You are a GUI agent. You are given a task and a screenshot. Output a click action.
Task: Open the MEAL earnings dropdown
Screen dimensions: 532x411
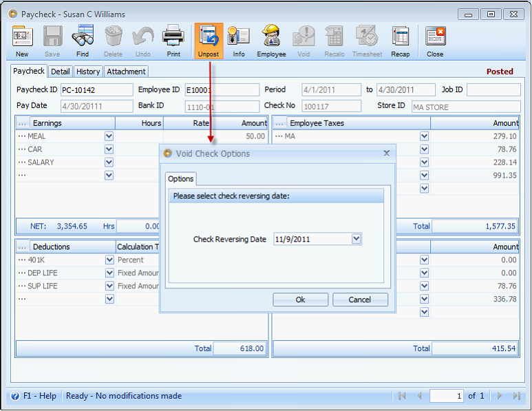click(109, 136)
